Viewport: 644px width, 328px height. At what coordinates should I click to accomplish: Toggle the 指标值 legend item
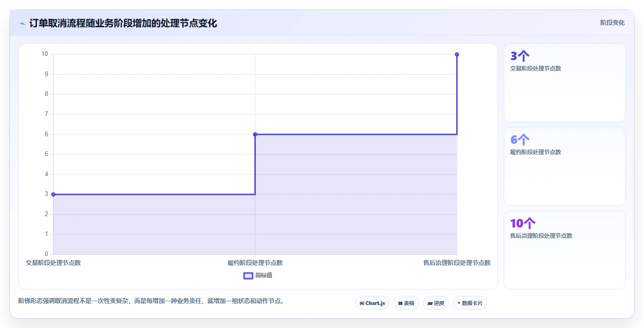[258, 275]
